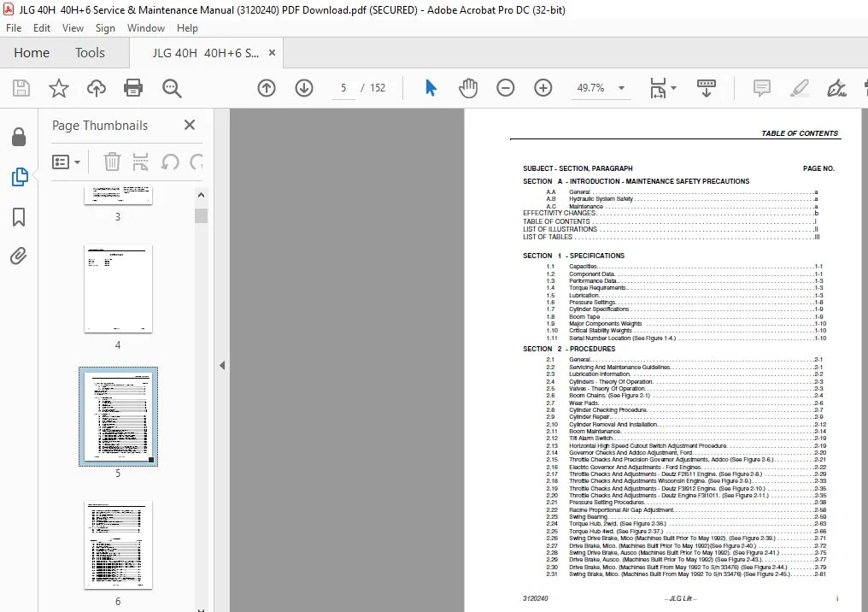Open the Window menu
Viewport: 868px width, 612px height.
(x=146, y=28)
